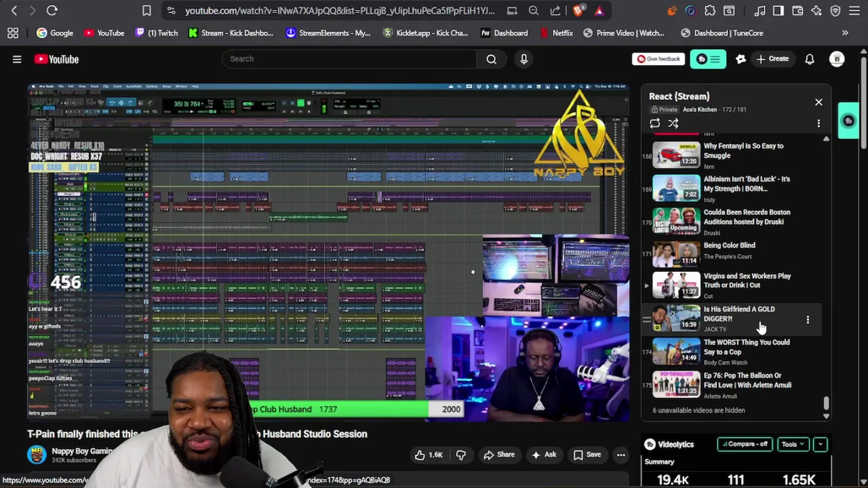Open StreamElements bookmark
This screenshot has width=868, height=488.
point(328,33)
